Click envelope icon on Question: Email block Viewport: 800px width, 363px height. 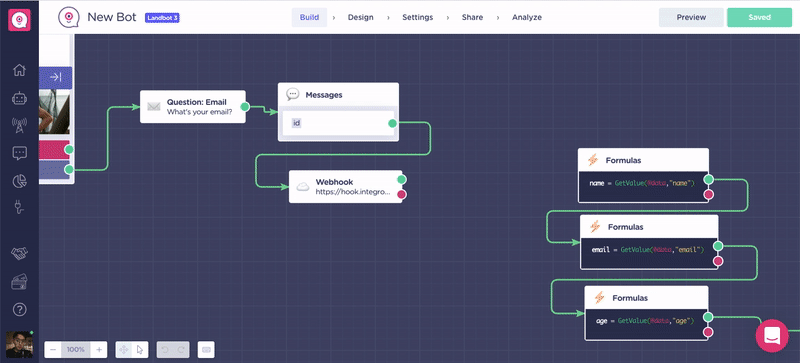(x=154, y=107)
